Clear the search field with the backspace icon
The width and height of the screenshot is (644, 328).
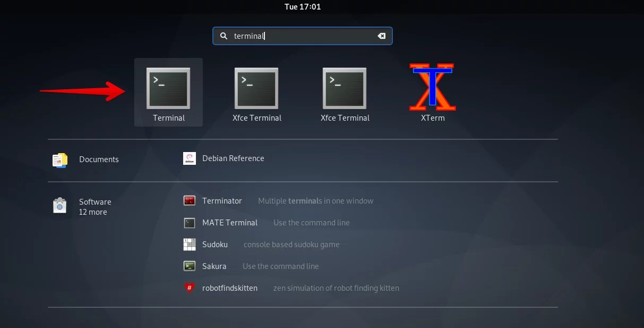coord(381,36)
